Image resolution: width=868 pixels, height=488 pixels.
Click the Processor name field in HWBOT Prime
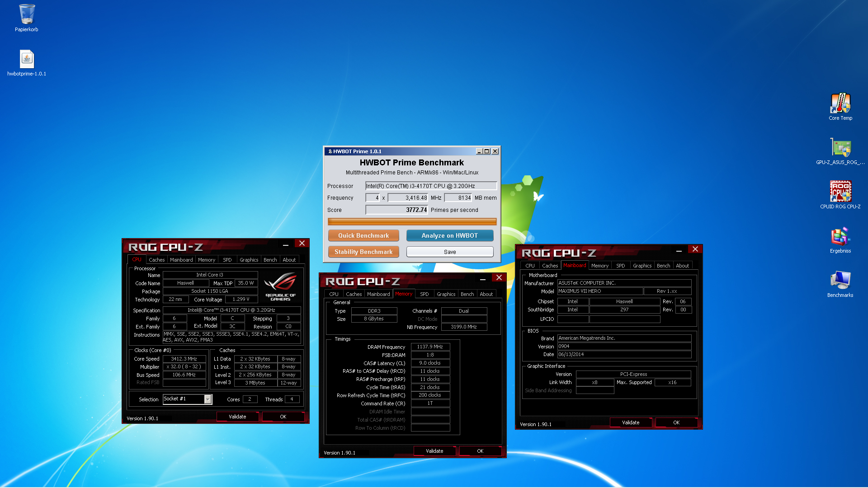point(431,186)
